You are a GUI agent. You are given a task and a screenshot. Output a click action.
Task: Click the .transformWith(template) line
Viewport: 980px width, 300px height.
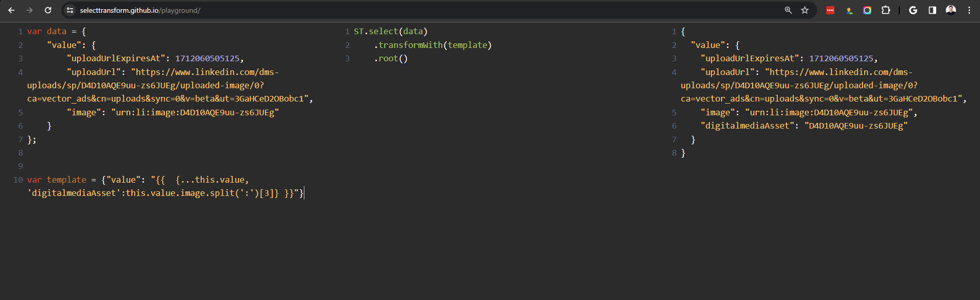coord(433,45)
